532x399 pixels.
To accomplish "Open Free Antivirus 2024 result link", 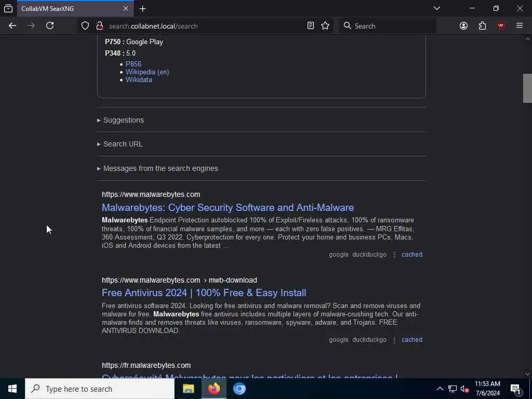I will click(x=204, y=293).
